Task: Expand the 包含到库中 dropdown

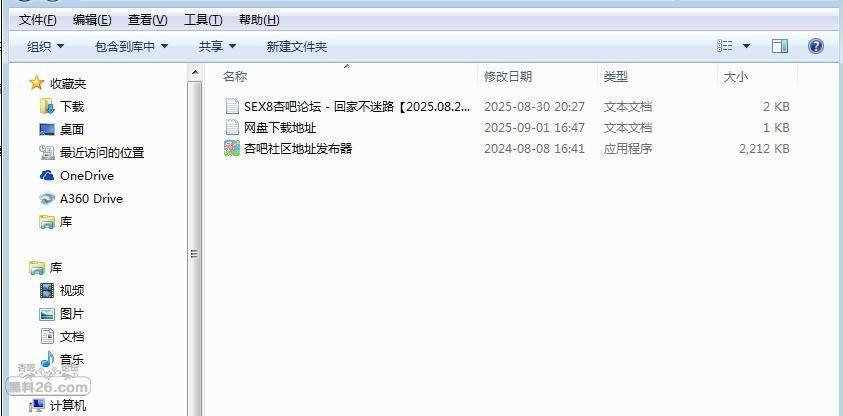Action: click(x=132, y=47)
